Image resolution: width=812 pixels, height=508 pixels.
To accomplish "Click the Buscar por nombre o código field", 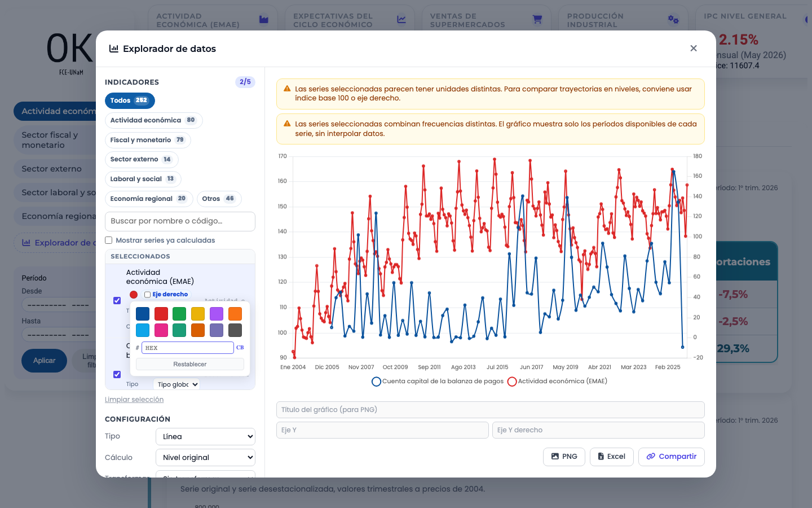I will pos(180,221).
